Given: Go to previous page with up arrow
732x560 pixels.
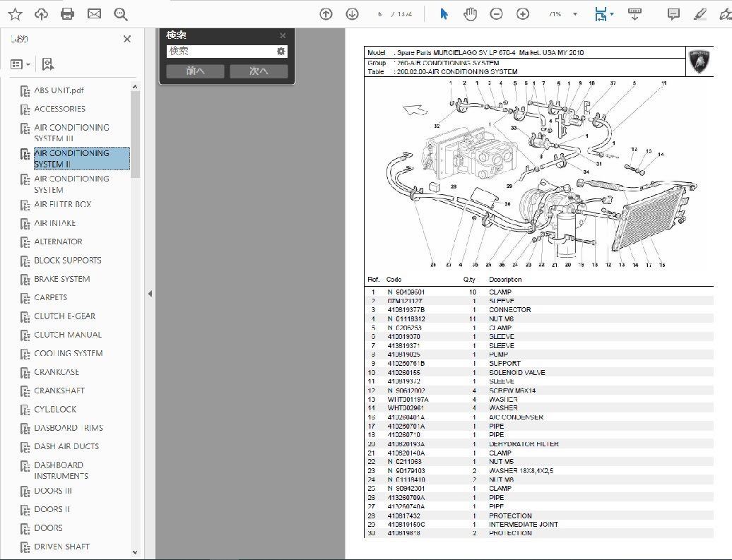Looking at the screenshot, I should pos(326,14).
